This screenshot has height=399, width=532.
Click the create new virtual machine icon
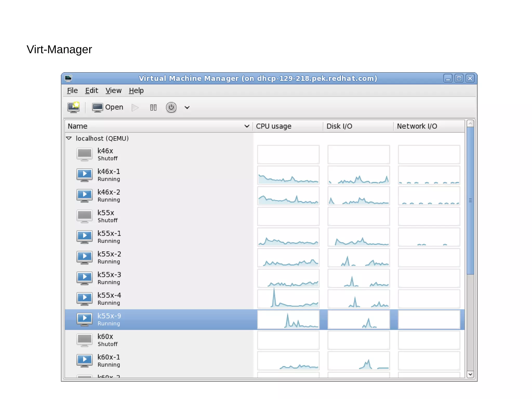click(74, 107)
